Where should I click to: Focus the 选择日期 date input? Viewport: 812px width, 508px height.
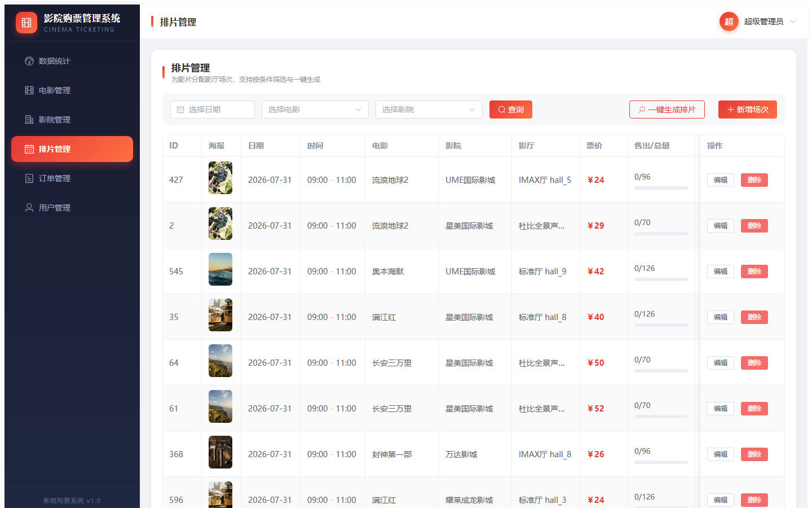point(213,110)
